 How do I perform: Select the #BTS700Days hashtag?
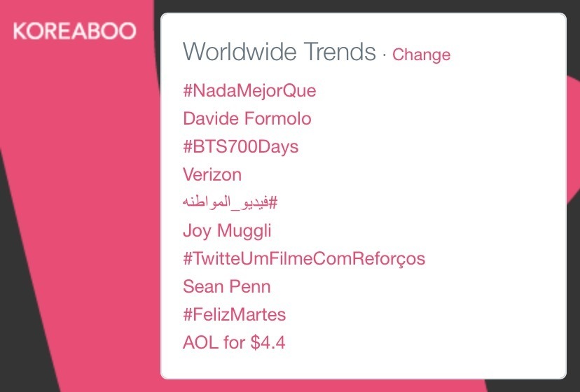pyautogui.click(x=240, y=146)
